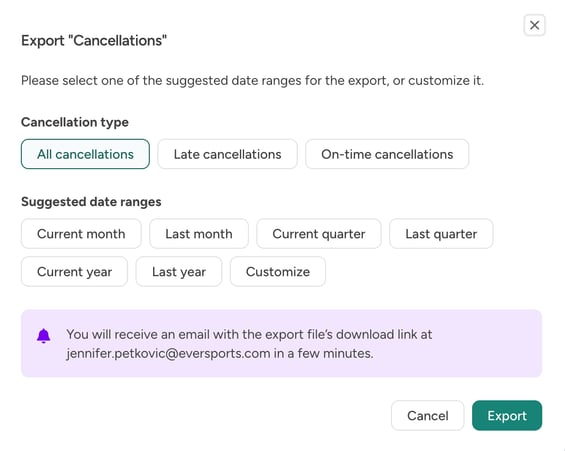Select the Last quarter range chip
The width and height of the screenshot is (565, 451).
point(441,234)
